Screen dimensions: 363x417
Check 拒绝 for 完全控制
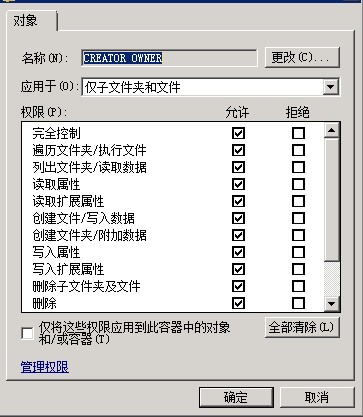[298, 133]
